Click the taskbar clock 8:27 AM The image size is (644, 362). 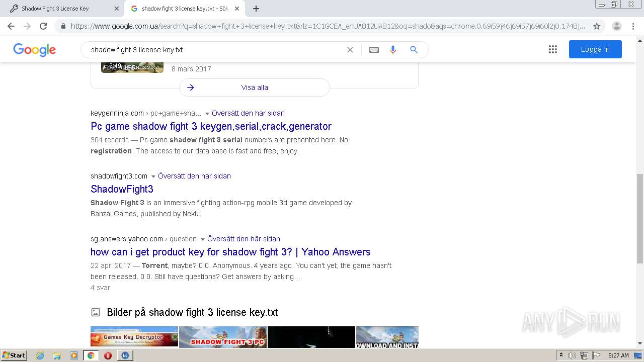[618, 355]
